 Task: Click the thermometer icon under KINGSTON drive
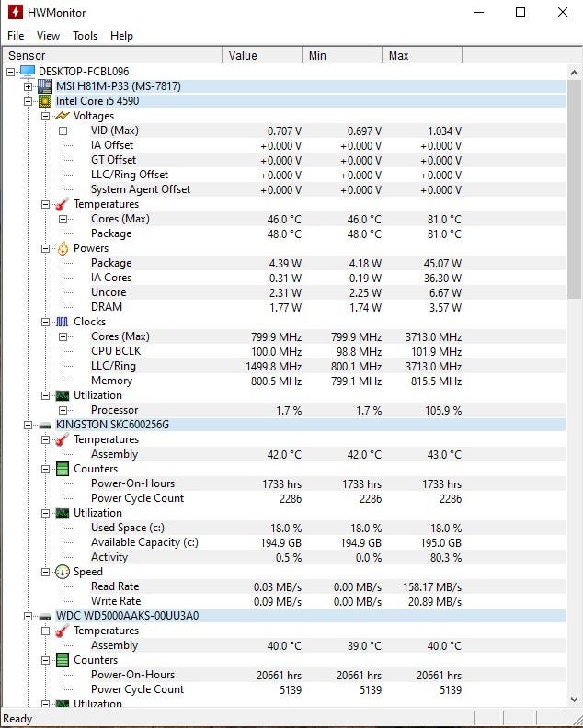pyautogui.click(x=63, y=439)
